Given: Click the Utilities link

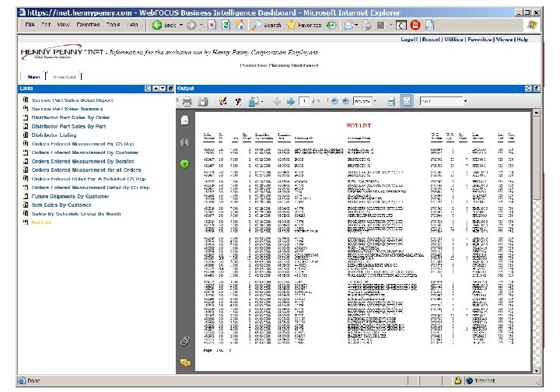Looking at the screenshot, I should tap(453, 39).
